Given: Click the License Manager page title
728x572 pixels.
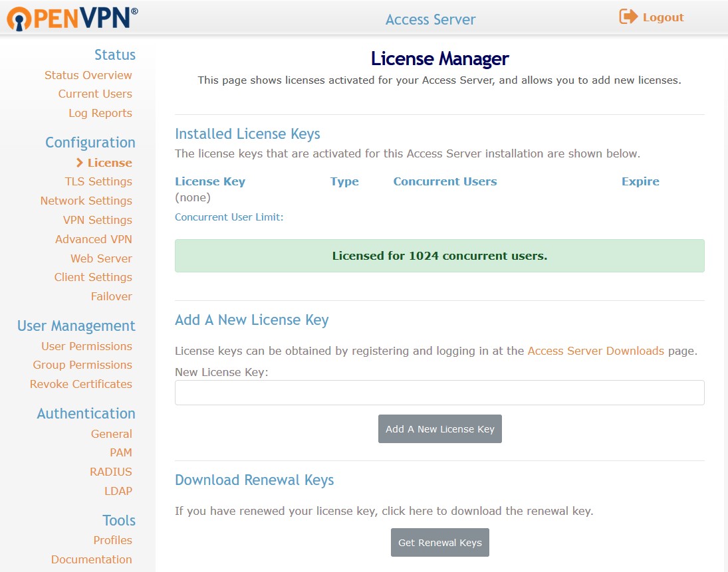Looking at the screenshot, I should pos(439,59).
